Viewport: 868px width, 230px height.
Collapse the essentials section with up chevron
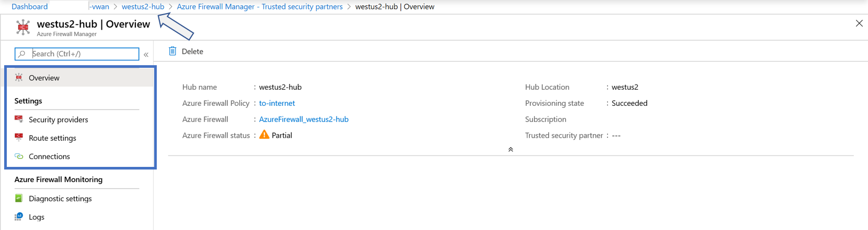pos(511,150)
